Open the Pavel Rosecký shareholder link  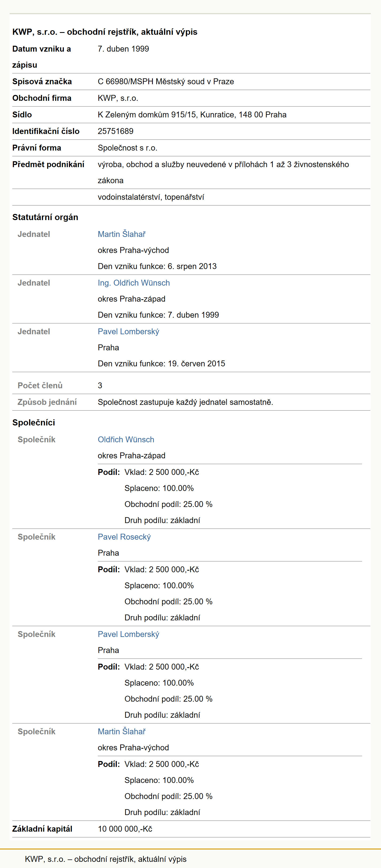click(x=124, y=537)
